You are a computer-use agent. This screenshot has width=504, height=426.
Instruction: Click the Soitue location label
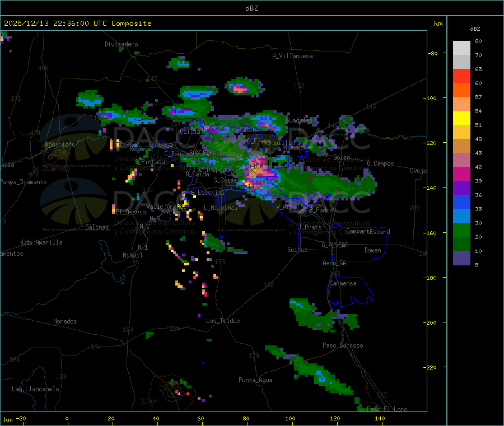pyautogui.click(x=298, y=250)
